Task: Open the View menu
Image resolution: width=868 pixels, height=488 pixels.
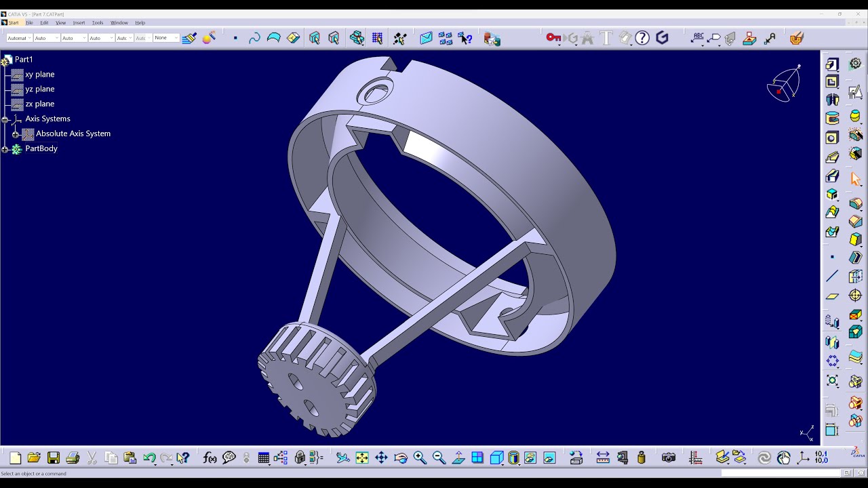Action: click(61, 23)
